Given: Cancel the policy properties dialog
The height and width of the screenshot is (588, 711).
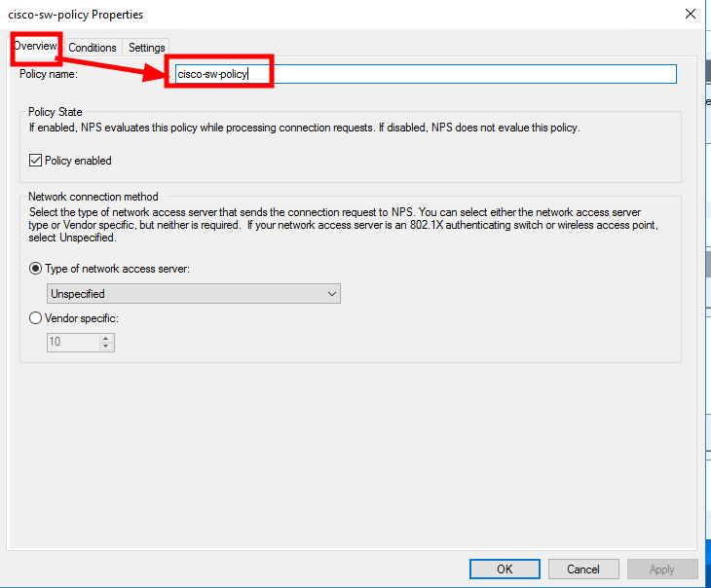Looking at the screenshot, I should (x=583, y=569).
